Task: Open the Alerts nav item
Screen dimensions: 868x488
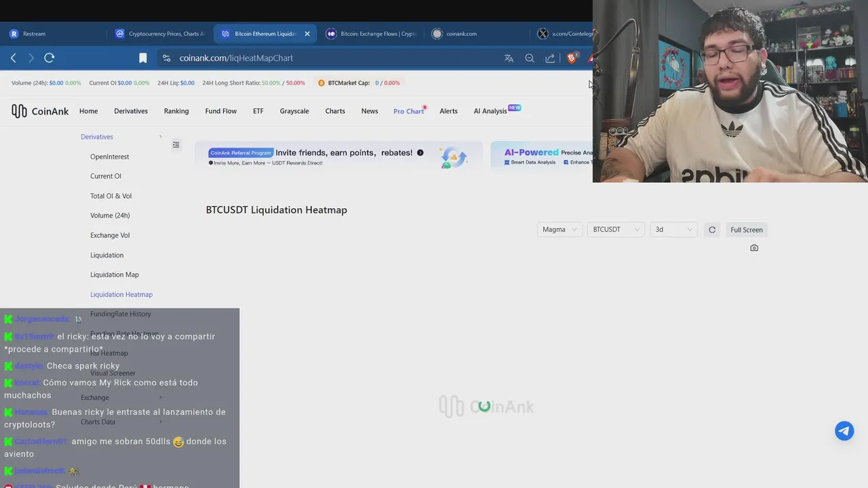Action: 448,111
